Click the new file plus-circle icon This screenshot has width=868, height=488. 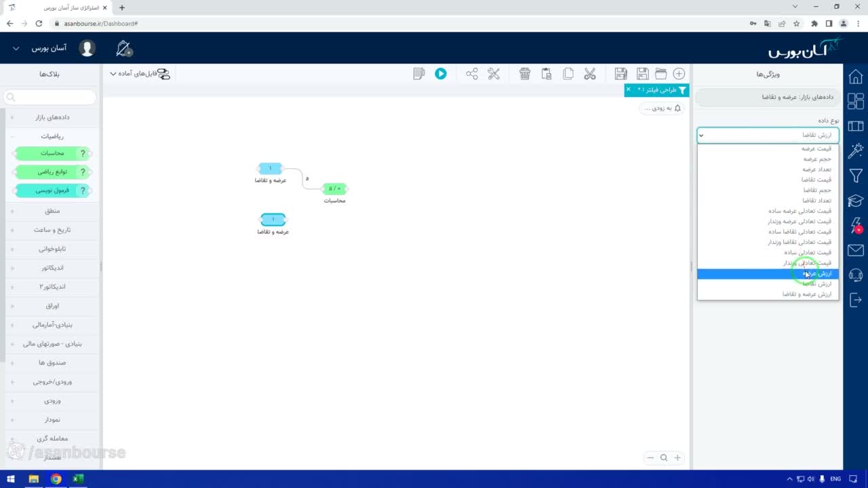pyautogui.click(x=679, y=74)
